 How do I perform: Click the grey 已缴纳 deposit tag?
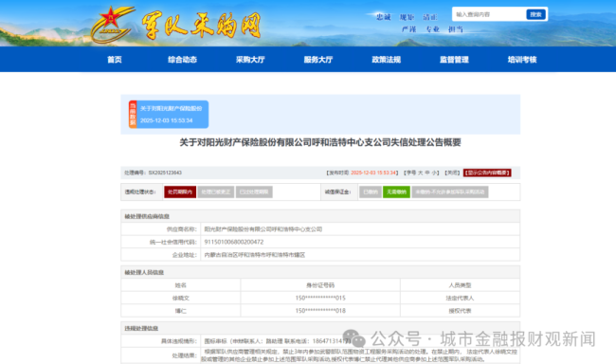tap(371, 191)
